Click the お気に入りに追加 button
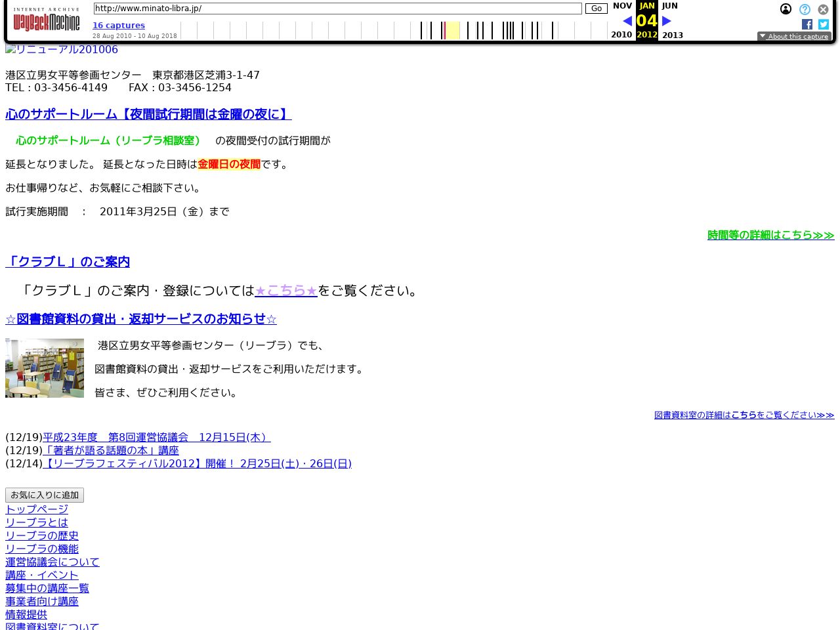The image size is (840, 630). (x=44, y=495)
